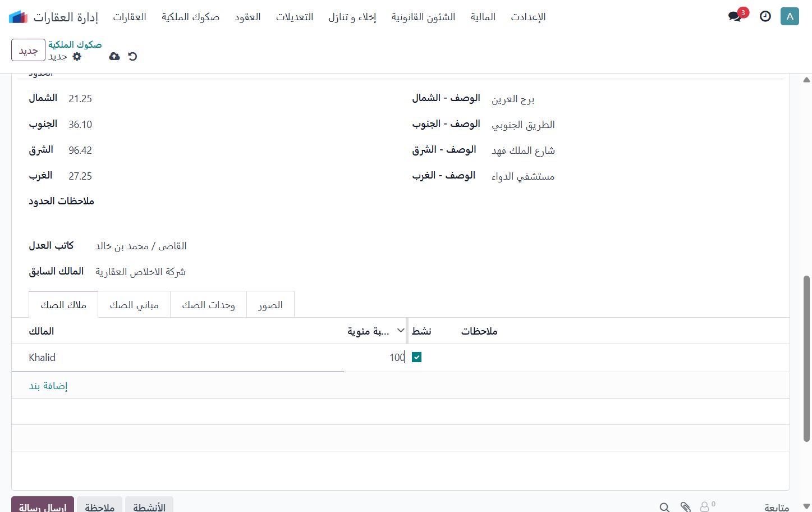The height and width of the screenshot is (512, 812).
Task: Click متابعة follow button
Action: pos(777,507)
